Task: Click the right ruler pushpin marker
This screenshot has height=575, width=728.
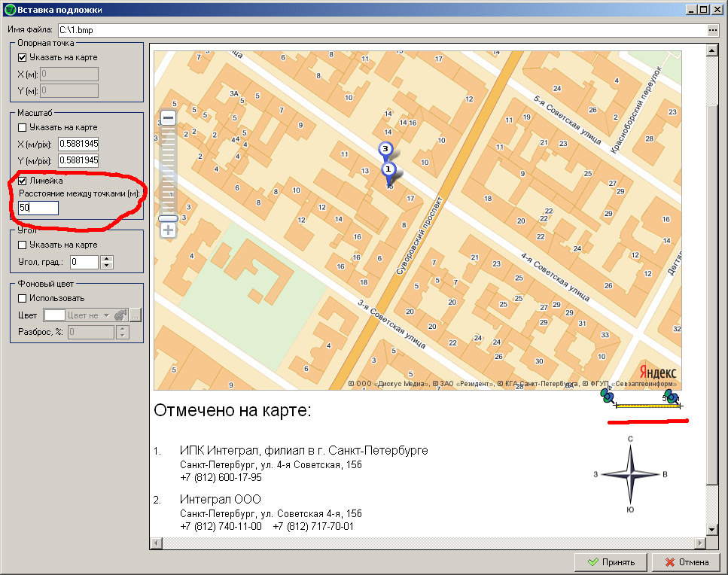Action: pos(672,397)
